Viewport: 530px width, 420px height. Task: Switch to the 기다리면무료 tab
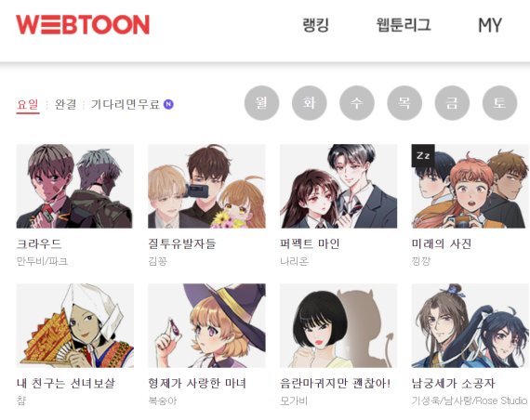(126, 104)
